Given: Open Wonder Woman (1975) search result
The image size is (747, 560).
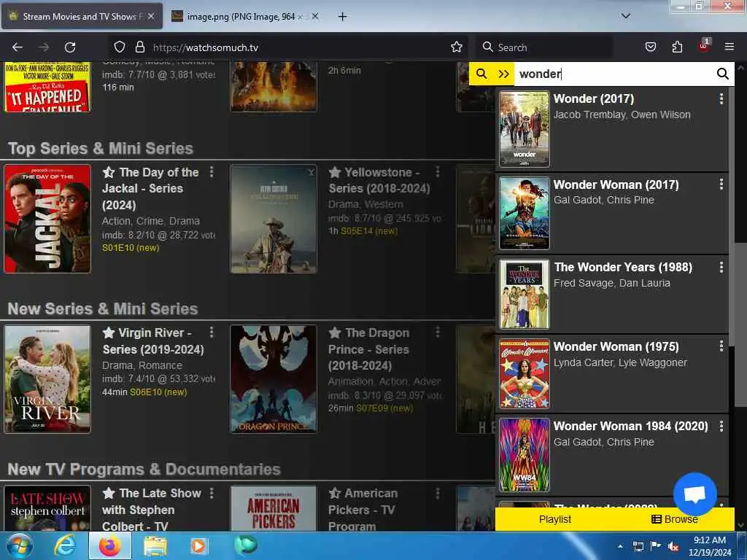Looking at the screenshot, I should [x=612, y=374].
